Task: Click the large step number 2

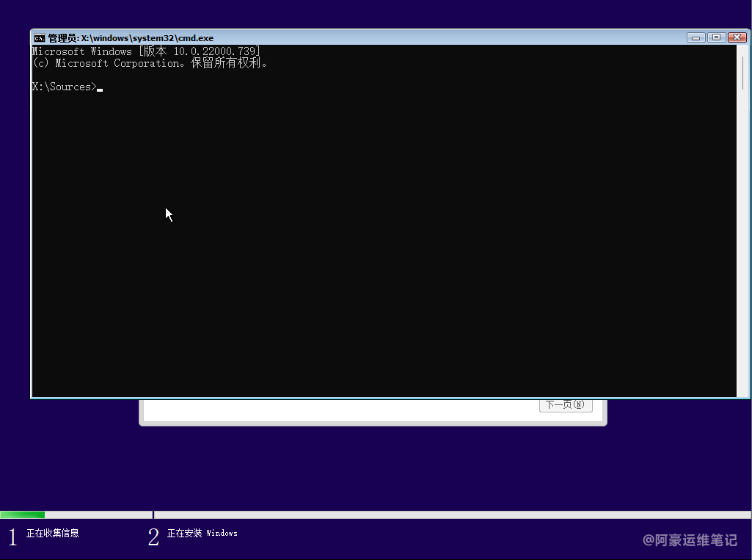Action: tap(153, 537)
